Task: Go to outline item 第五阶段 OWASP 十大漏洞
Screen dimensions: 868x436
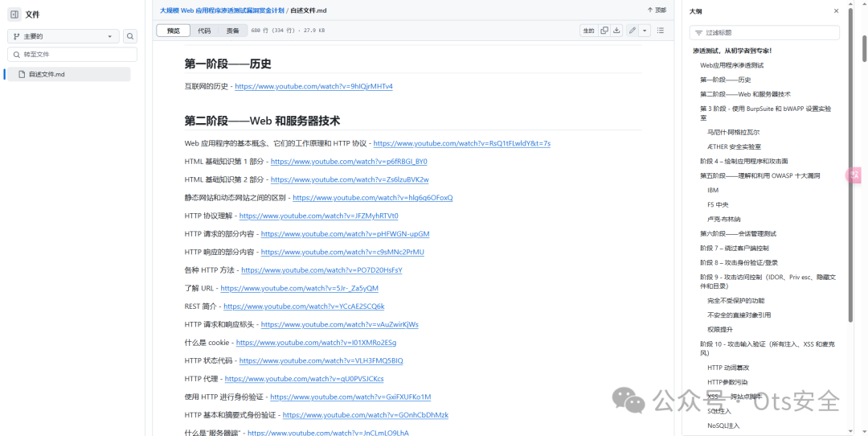Action: [x=759, y=175]
